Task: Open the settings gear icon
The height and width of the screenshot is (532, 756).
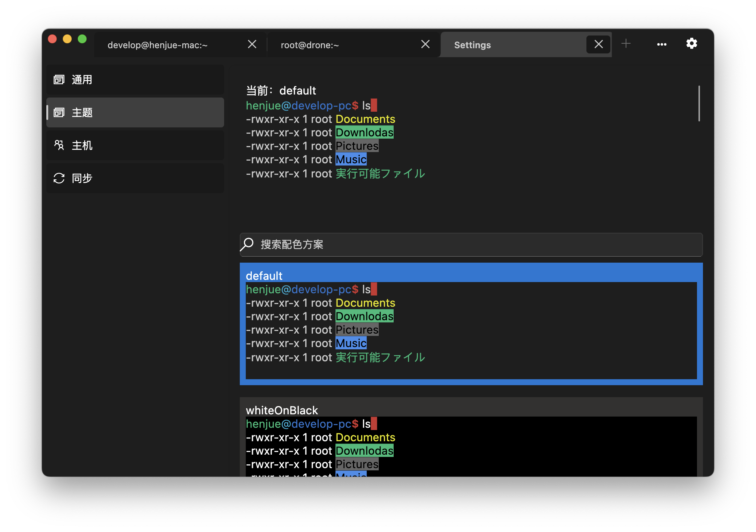Action: pyautogui.click(x=691, y=44)
